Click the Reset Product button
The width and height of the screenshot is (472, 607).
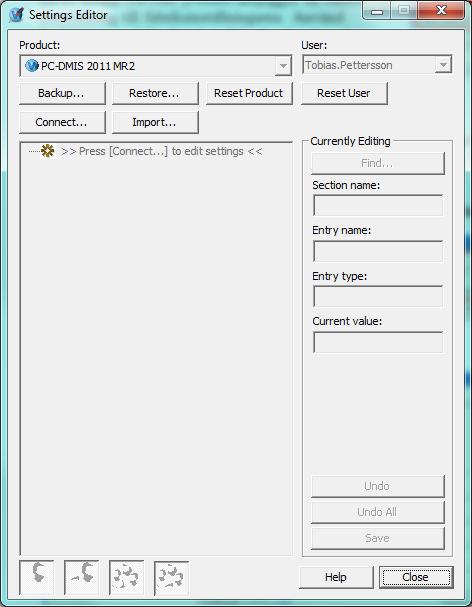point(249,93)
